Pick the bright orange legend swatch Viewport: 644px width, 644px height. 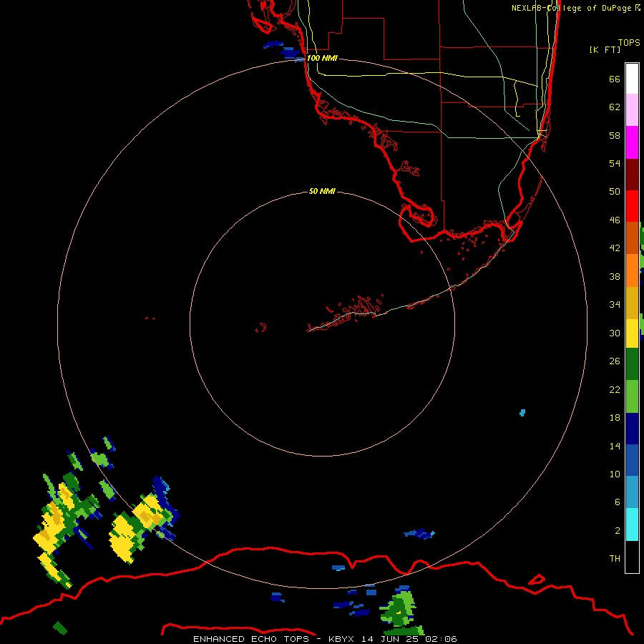pyautogui.click(x=632, y=270)
